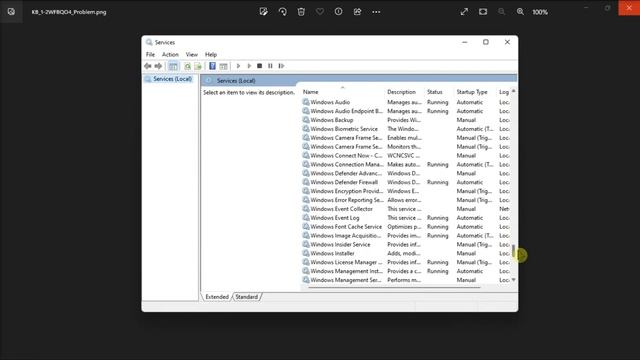The width and height of the screenshot is (640, 360).
Task: Mark photo as favorite with the heart icon
Action: (320, 12)
